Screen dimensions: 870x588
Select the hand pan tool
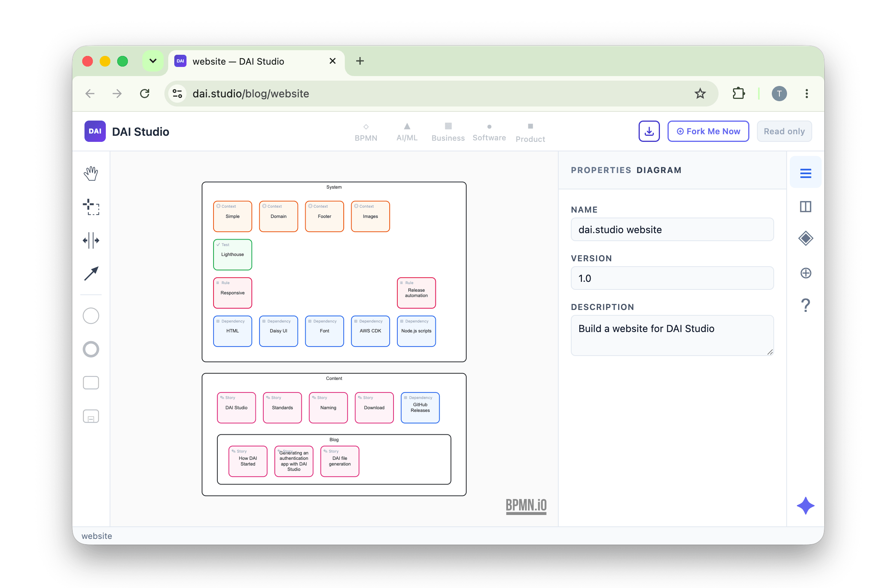pyautogui.click(x=91, y=173)
